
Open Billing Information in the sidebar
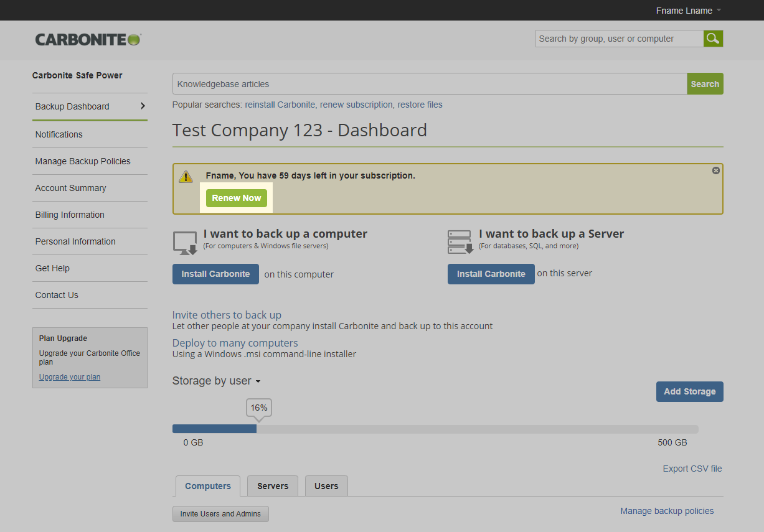click(70, 215)
